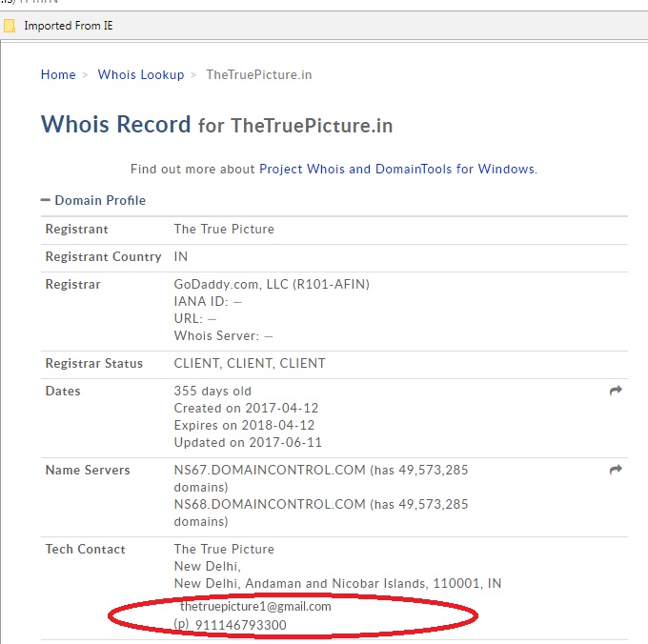This screenshot has height=644, width=648.
Task: Click the share arrow in Dates row
Action: [x=616, y=391]
